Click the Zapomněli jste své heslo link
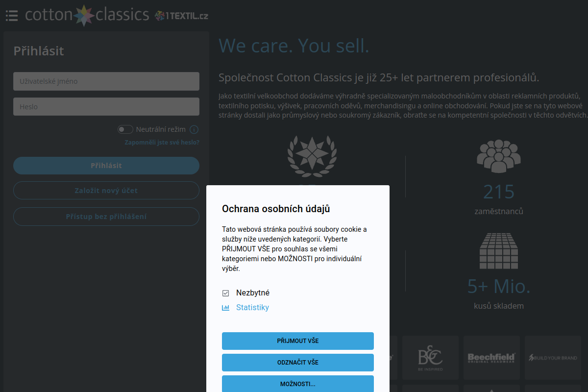Viewport: 588px width, 392px height. pos(162,143)
